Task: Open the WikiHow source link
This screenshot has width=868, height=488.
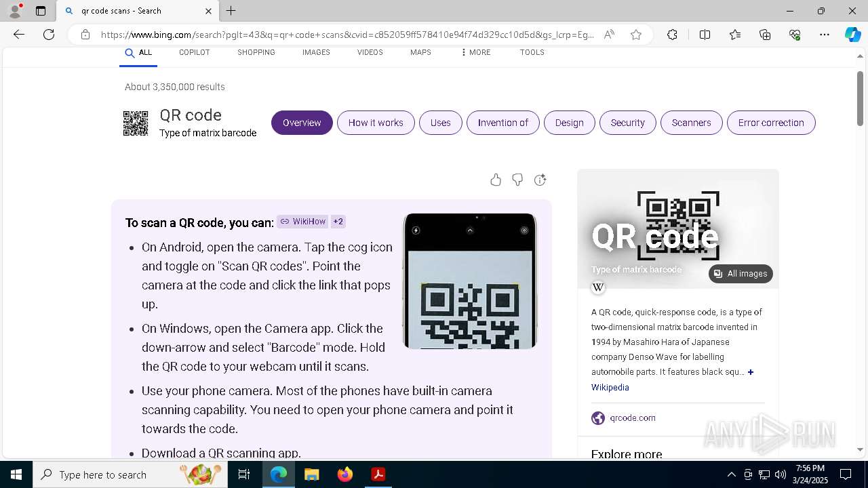Action: click(302, 222)
